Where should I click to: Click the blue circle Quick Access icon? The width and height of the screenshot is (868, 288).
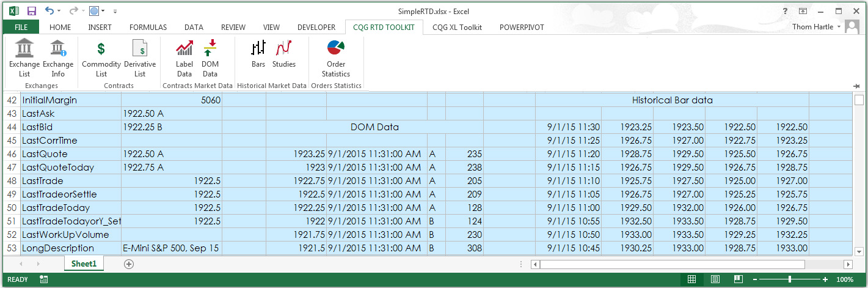pyautogui.click(x=93, y=11)
